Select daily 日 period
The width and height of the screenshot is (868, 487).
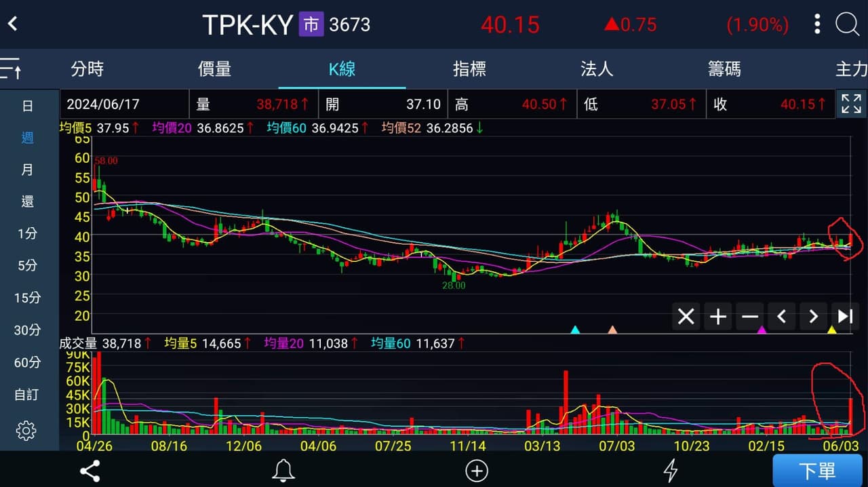27,105
